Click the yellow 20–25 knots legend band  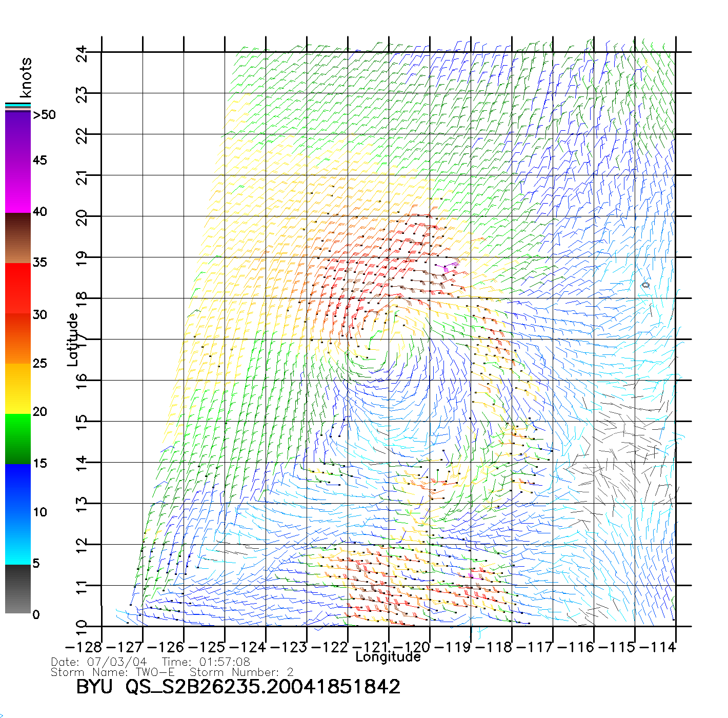point(17,388)
